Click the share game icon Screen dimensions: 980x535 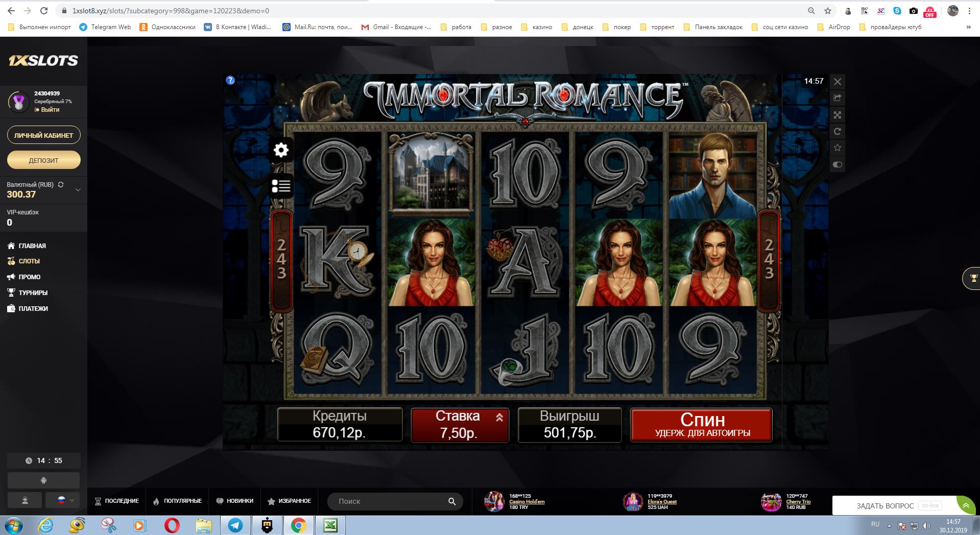coord(838,98)
